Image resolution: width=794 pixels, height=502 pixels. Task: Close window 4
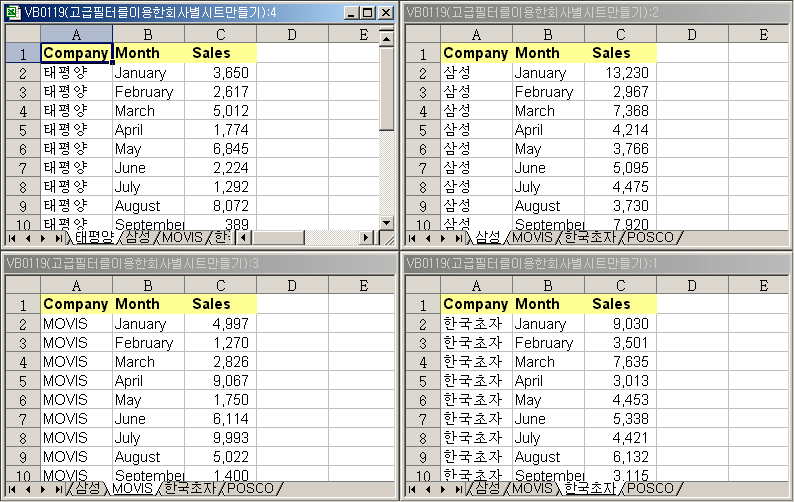[x=386, y=13]
